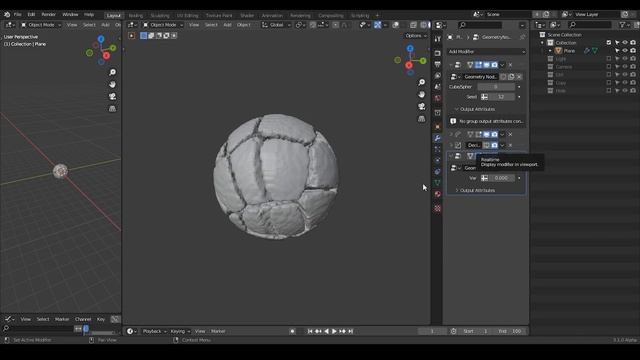Open the Render properties tab icon
640x360 pixels.
438,53
